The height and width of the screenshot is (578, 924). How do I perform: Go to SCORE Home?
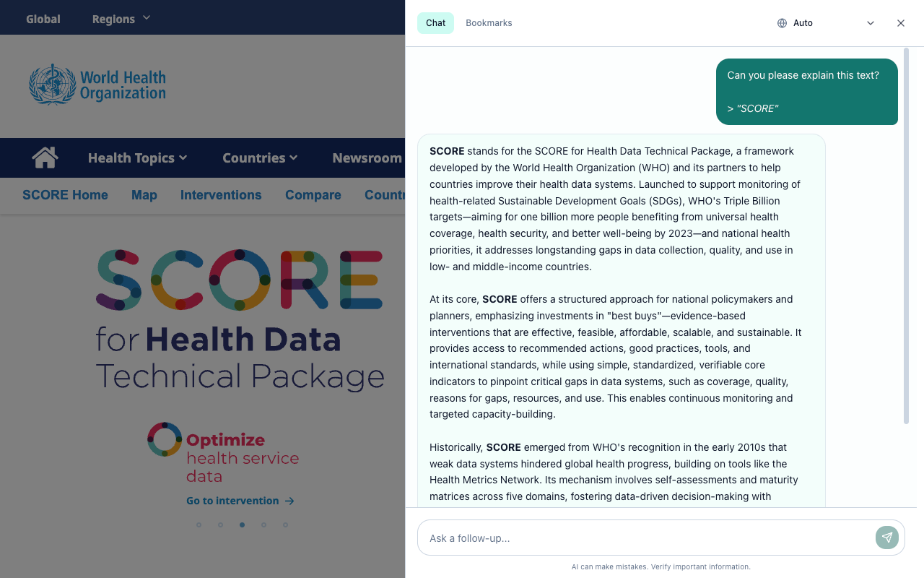[65, 195]
